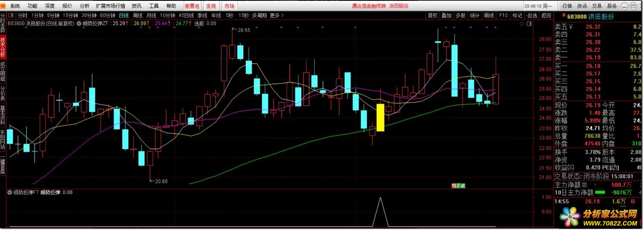Select the 5秒 period
Image resolution: width=644 pixels, height=230 pixels.
(x=230, y=15)
